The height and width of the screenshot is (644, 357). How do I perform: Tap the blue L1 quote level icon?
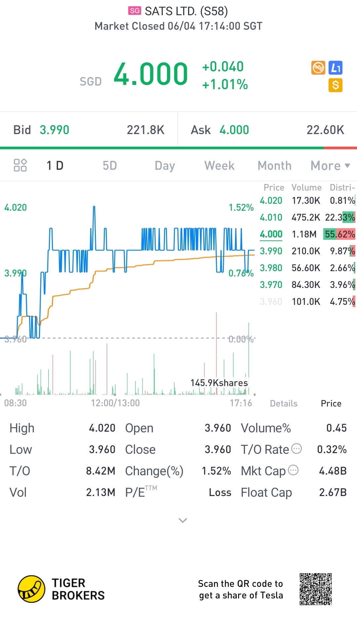336,68
